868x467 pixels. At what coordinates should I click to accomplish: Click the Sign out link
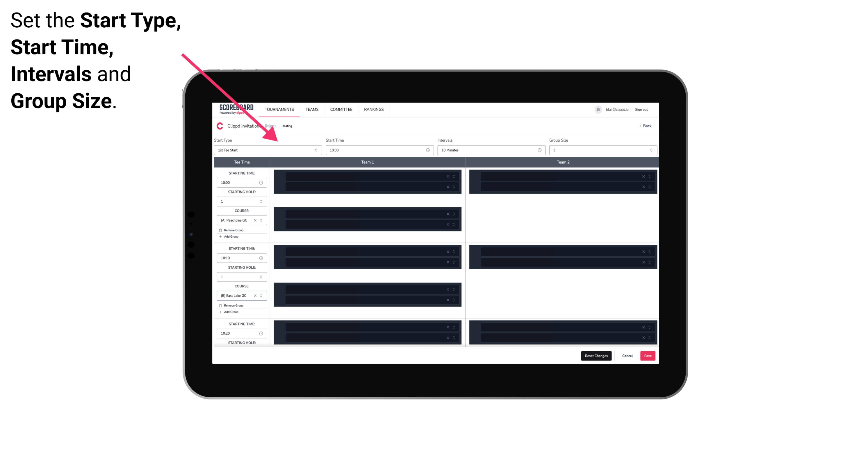click(642, 109)
